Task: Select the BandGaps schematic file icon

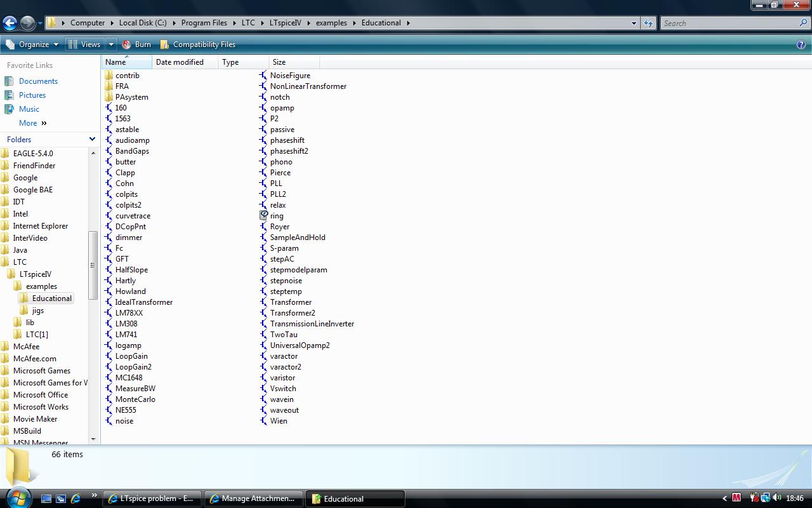Action: point(109,151)
